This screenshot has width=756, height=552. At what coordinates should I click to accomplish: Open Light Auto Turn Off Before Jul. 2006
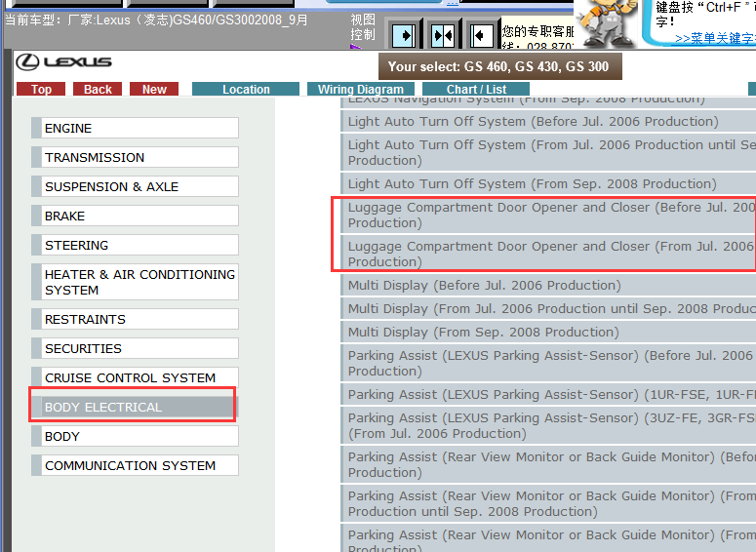click(548, 122)
